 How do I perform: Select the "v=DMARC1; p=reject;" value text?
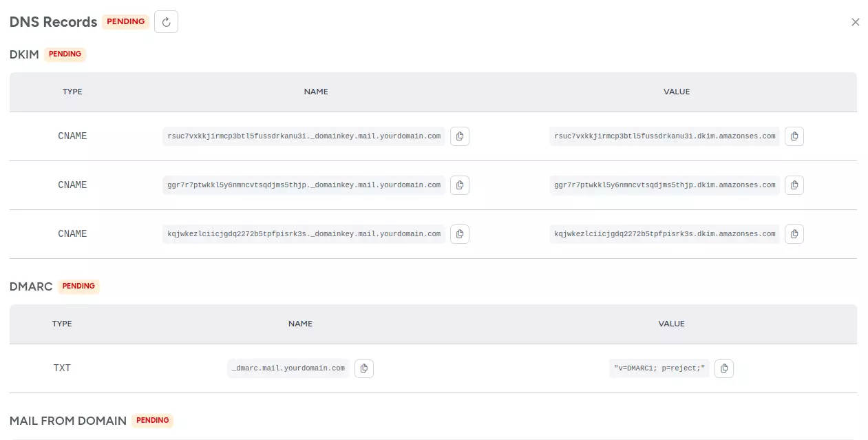click(659, 368)
